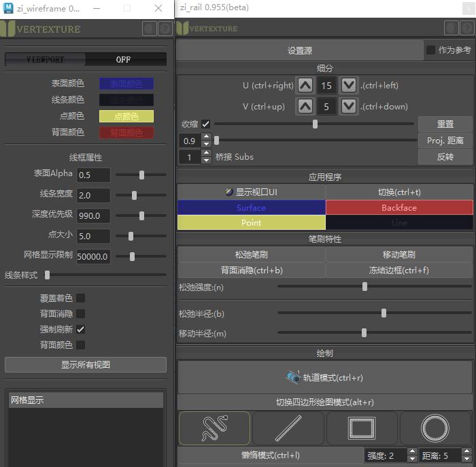
Task: Click the V subdivision down arrow
Action: 348,107
